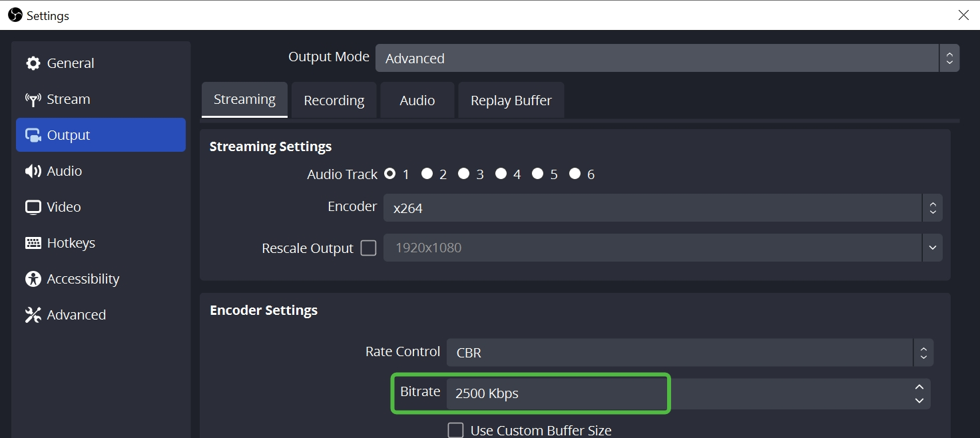Image resolution: width=980 pixels, height=438 pixels.
Task: Open Hotkeys via keyboard icon
Action: [33, 243]
